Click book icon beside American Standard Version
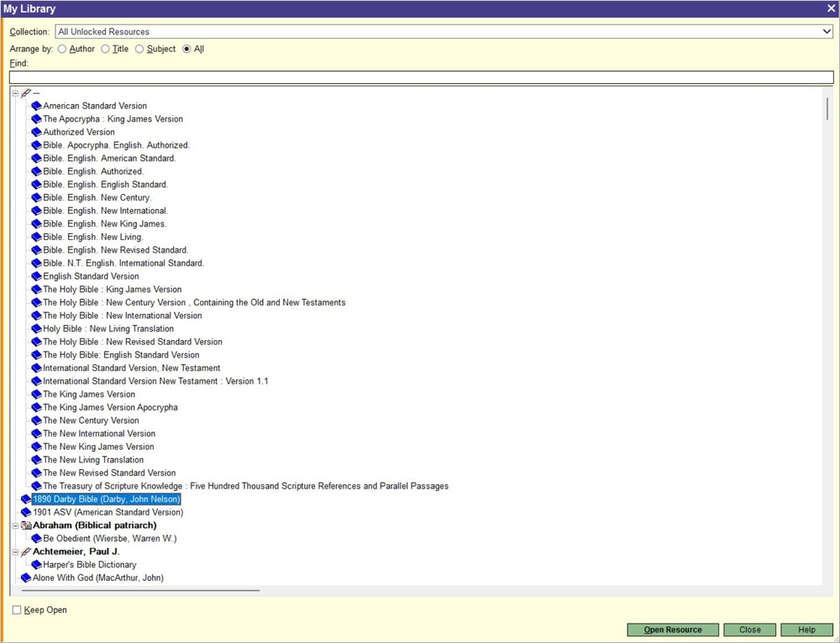Viewport: 840px width, 643px height. pos(36,106)
